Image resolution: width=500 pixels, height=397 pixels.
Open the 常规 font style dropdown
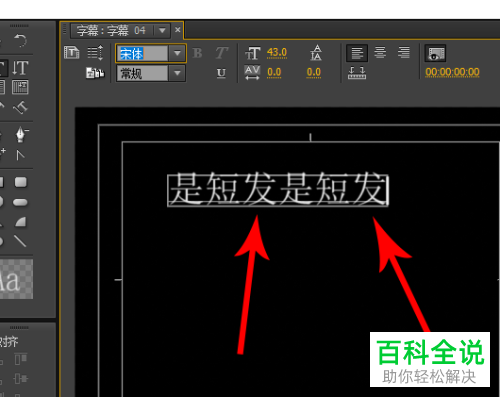click(177, 73)
